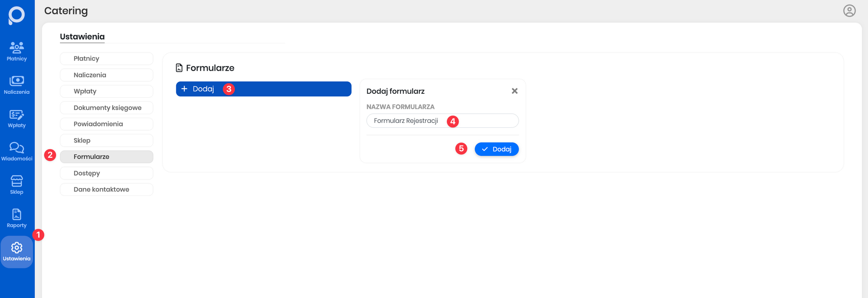This screenshot has width=868, height=298.
Task: Open the Sklep store sidebar icon
Action: pos(16,185)
